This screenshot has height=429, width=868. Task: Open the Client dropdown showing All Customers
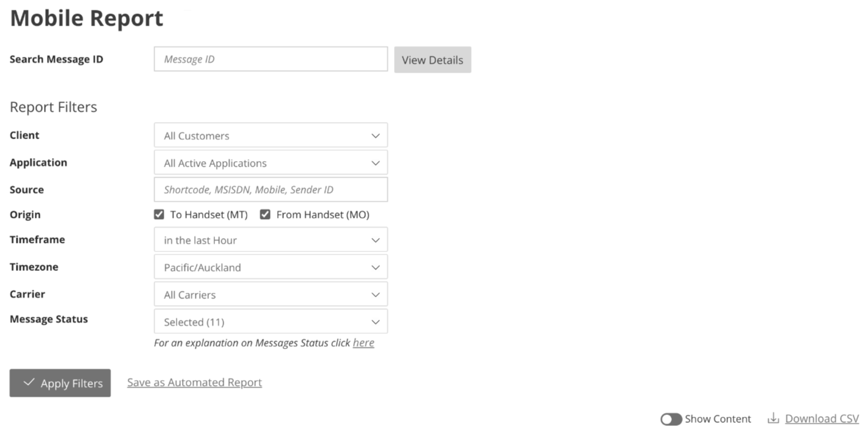click(x=271, y=135)
